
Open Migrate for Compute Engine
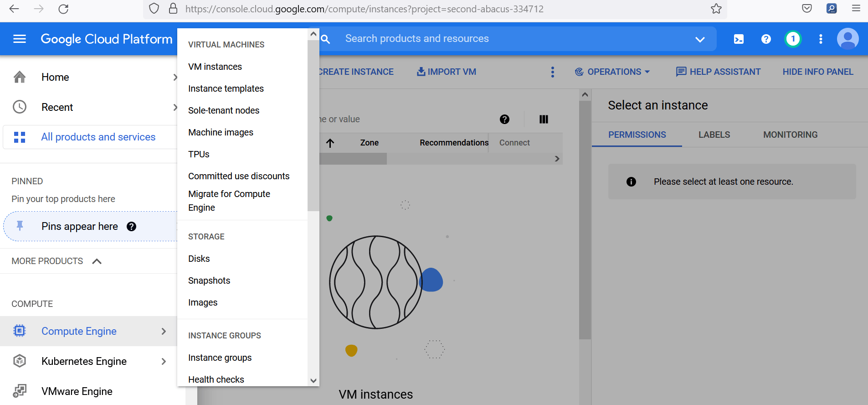coord(229,201)
